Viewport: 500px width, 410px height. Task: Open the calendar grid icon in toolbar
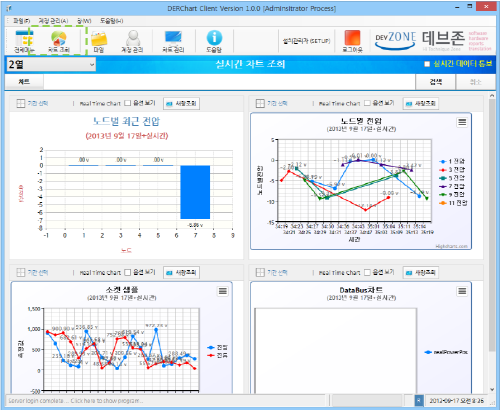coord(24,38)
